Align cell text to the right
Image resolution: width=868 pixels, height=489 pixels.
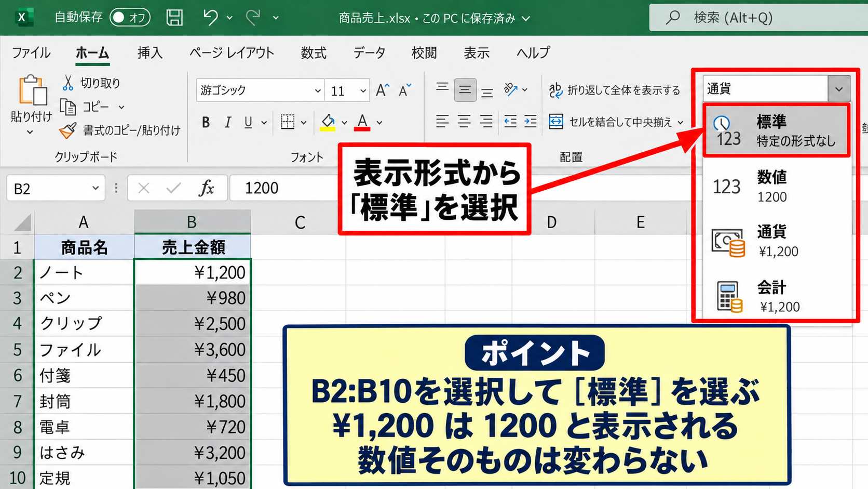coord(486,122)
